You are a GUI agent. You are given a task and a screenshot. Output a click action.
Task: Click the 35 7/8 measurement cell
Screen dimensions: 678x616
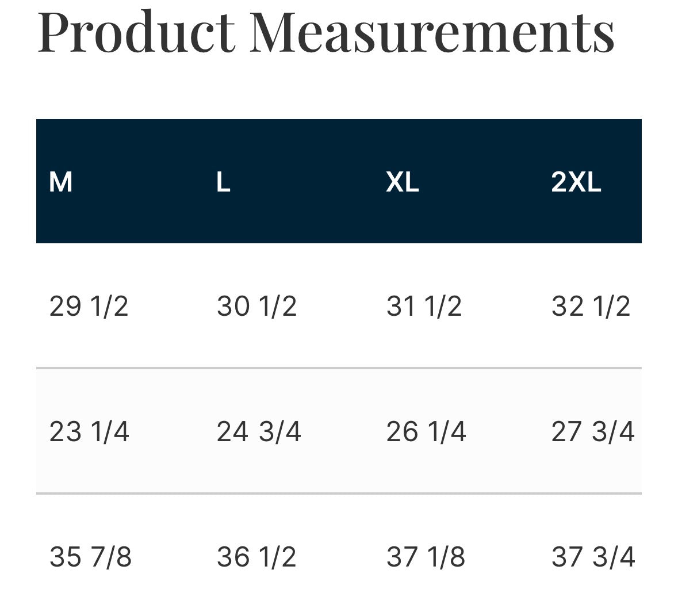pos(90,557)
